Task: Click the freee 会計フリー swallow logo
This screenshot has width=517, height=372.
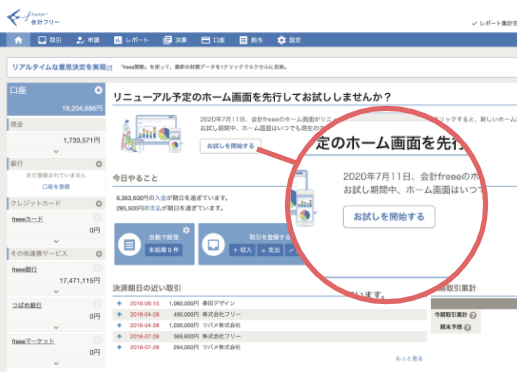Action: point(33,18)
